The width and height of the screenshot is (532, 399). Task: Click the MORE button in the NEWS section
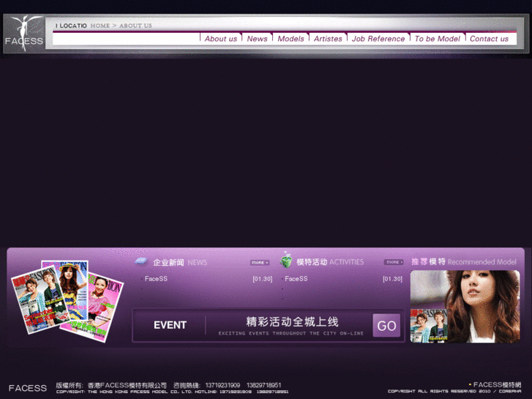pos(260,263)
